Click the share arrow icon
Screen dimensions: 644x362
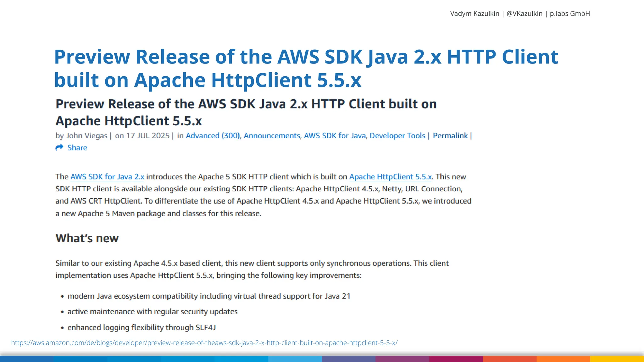(x=59, y=148)
